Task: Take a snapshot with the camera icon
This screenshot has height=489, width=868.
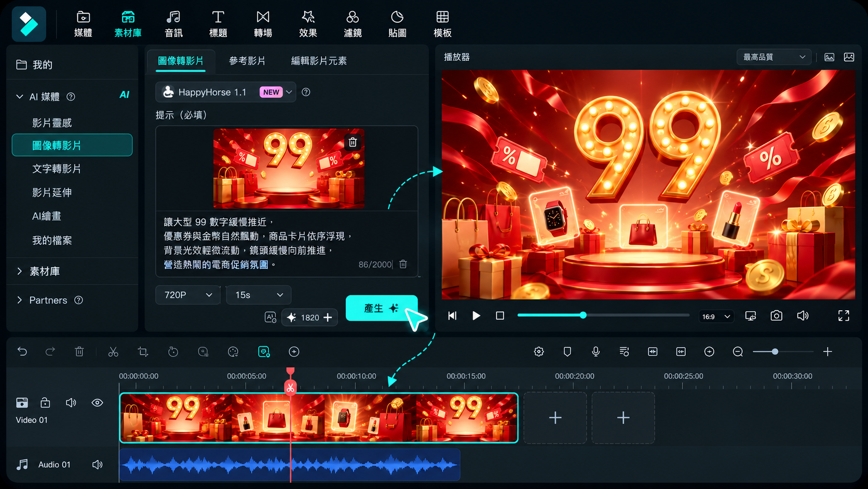Action: pos(776,315)
